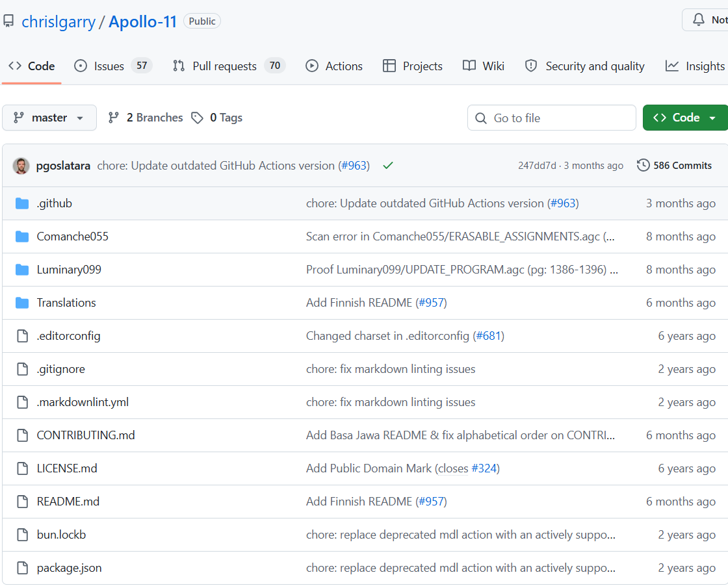Click the .github folder icon
This screenshot has width=728, height=588.
pyautogui.click(x=22, y=203)
